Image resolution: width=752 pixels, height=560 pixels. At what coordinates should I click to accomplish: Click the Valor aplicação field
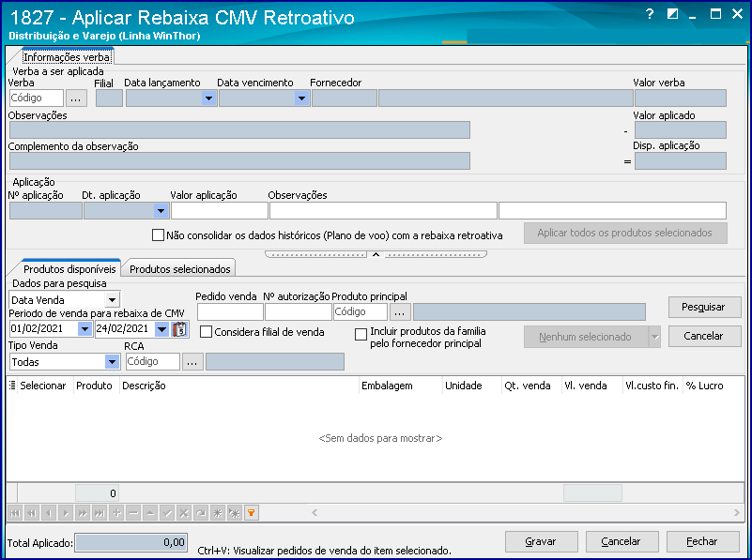pos(219,211)
